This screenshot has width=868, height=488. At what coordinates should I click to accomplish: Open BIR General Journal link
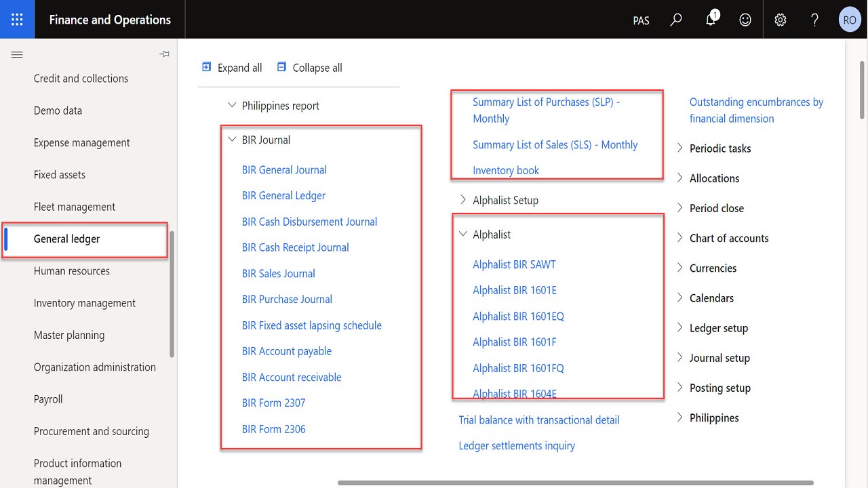tap(284, 170)
